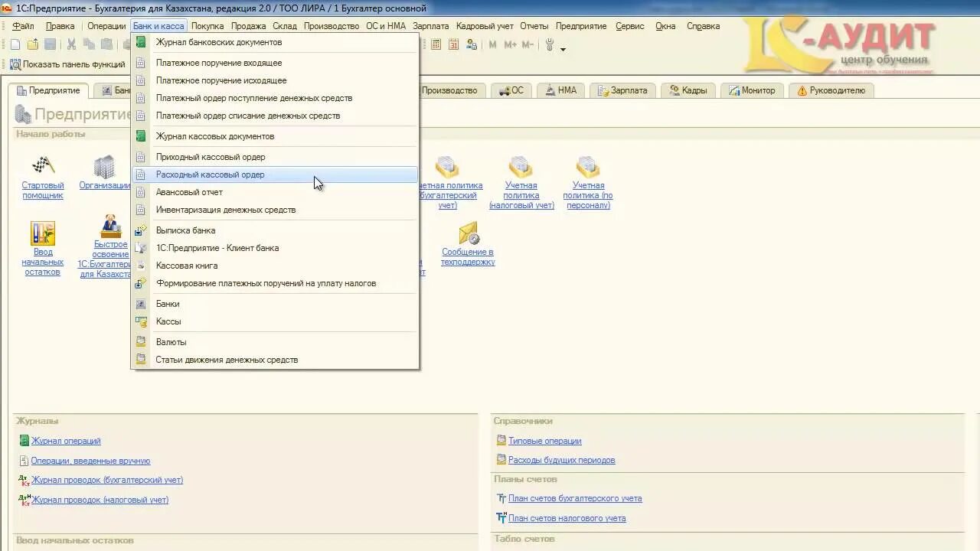Open the Отчеты menu
Screen dimensions: 980x551
[x=534, y=26]
